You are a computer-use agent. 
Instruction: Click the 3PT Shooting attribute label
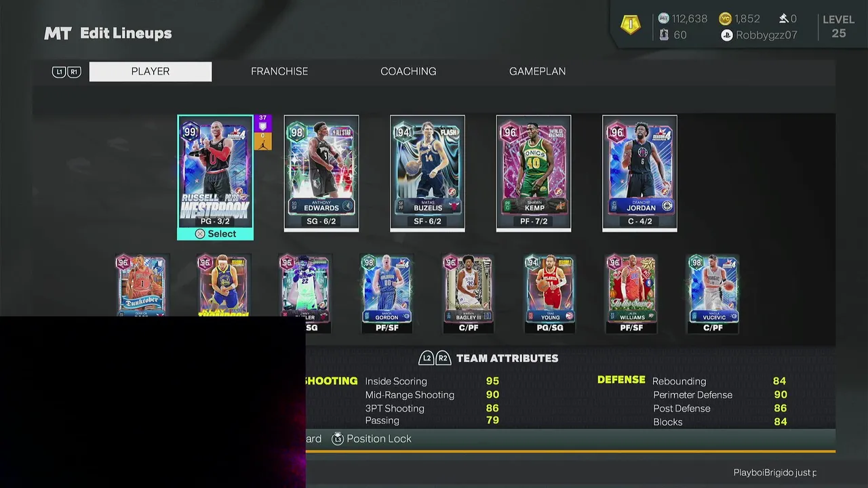coord(395,408)
